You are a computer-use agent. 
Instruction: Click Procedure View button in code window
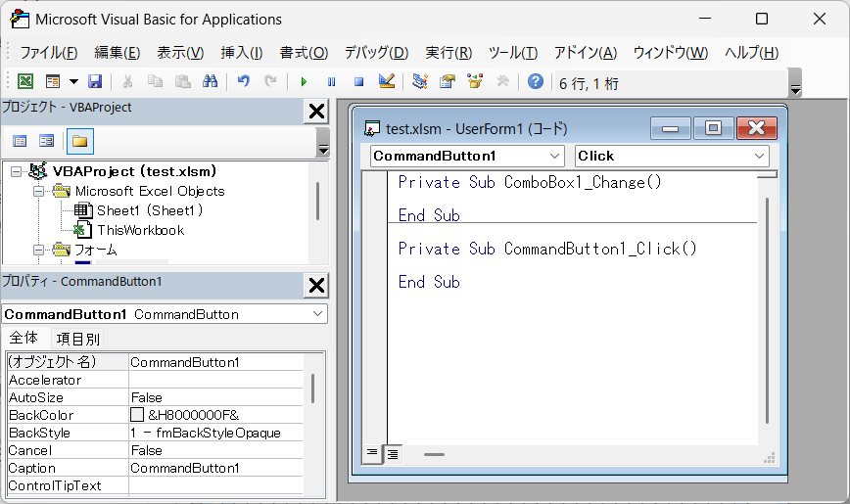[372, 454]
